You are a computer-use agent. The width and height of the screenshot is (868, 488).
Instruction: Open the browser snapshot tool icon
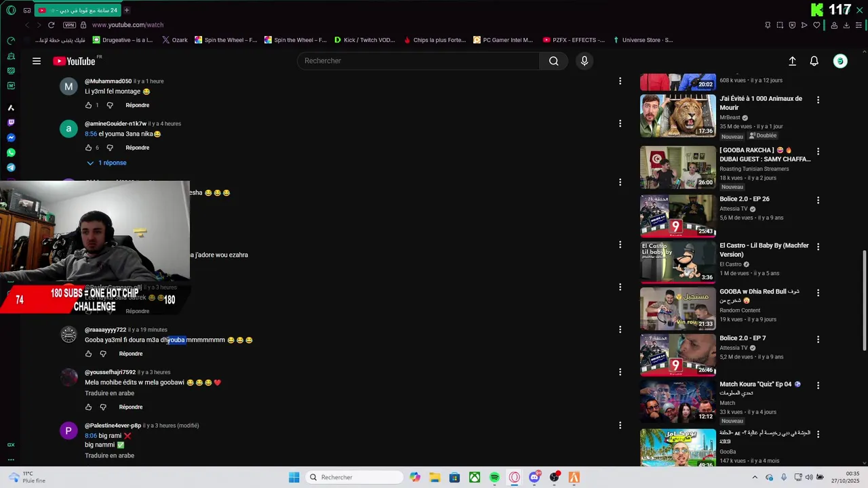(x=780, y=25)
